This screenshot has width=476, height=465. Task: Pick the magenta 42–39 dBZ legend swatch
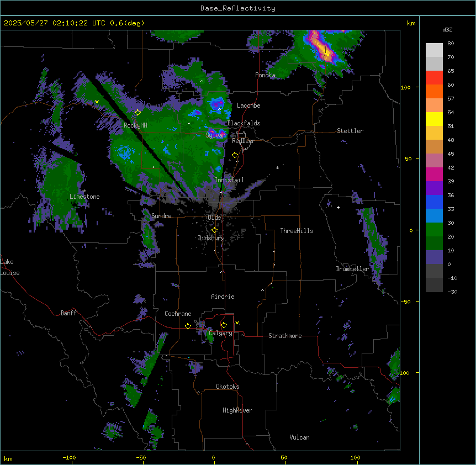(x=434, y=175)
